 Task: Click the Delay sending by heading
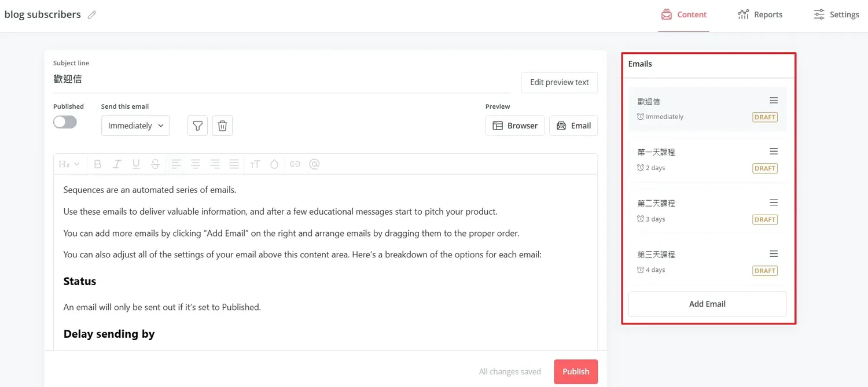tap(109, 334)
